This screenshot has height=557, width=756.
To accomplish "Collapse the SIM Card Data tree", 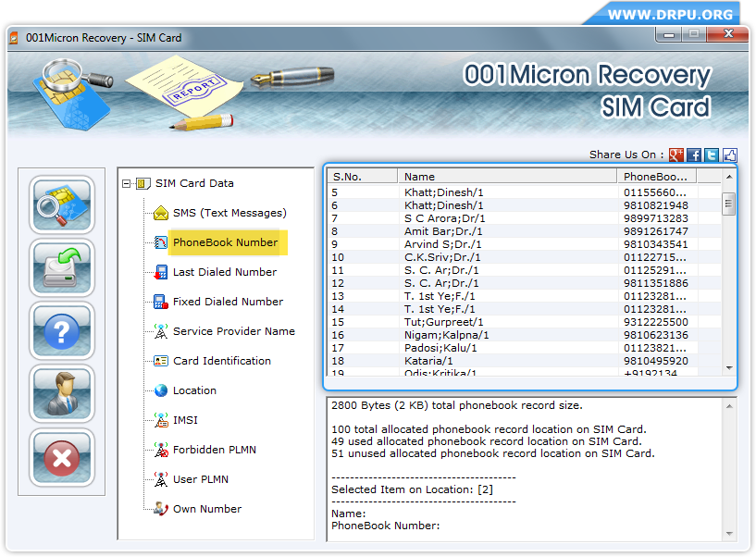I will click(x=127, y=184).
